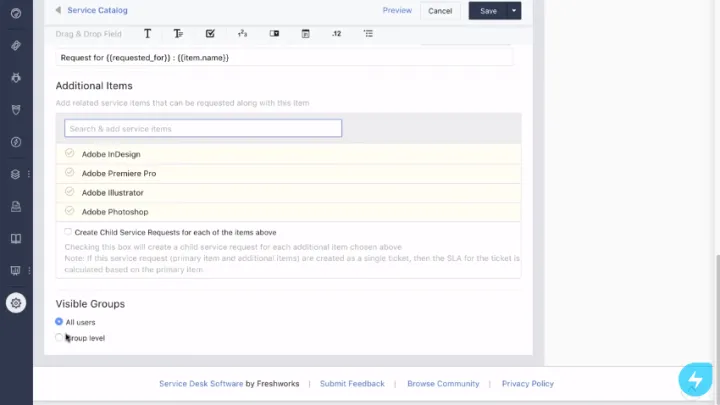Viewport: 720px width, 405px height.
Task: Select the All users radio button
Action: click(59, 322)
